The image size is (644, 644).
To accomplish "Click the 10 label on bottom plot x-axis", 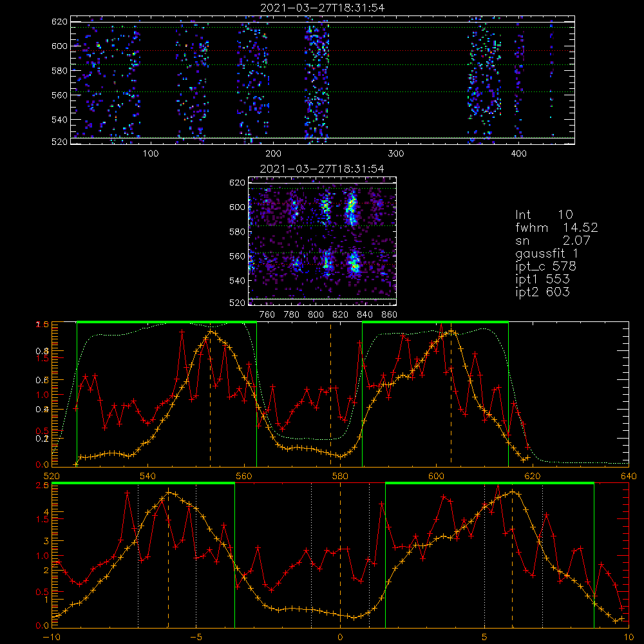I will point(629,638).
